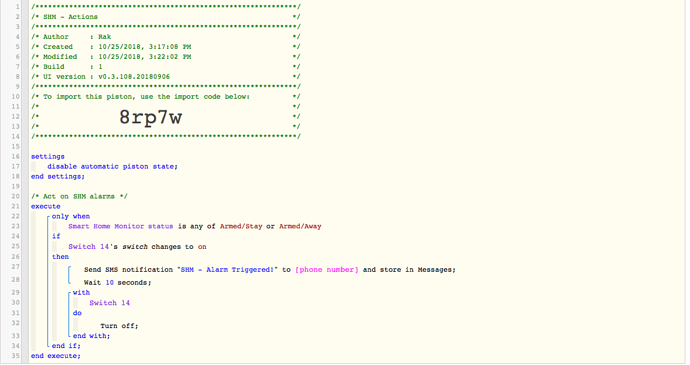
Task: Click 'end if;' line
Action: tap(66, 346)
